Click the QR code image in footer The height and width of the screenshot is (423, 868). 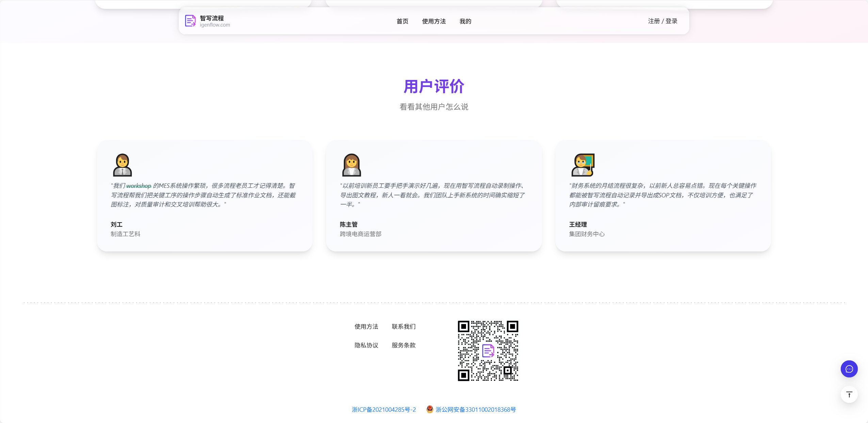point(488,351)
